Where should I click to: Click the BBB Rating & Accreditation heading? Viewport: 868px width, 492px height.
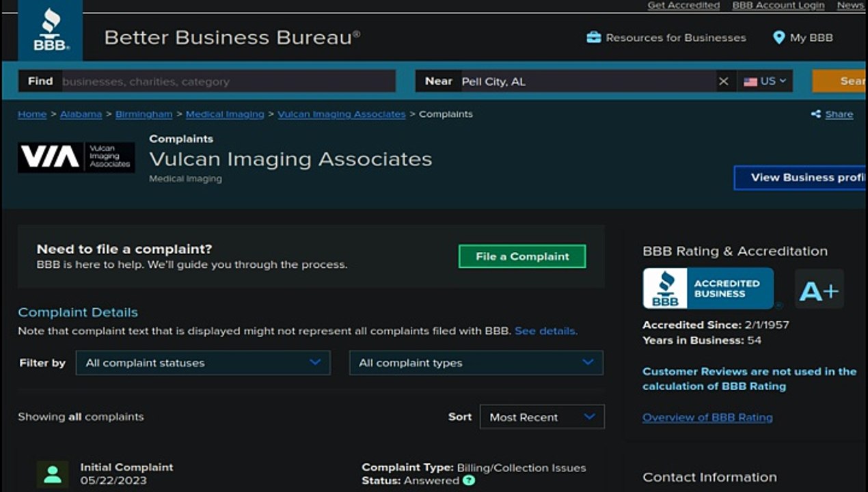click(x=735, y=251)
